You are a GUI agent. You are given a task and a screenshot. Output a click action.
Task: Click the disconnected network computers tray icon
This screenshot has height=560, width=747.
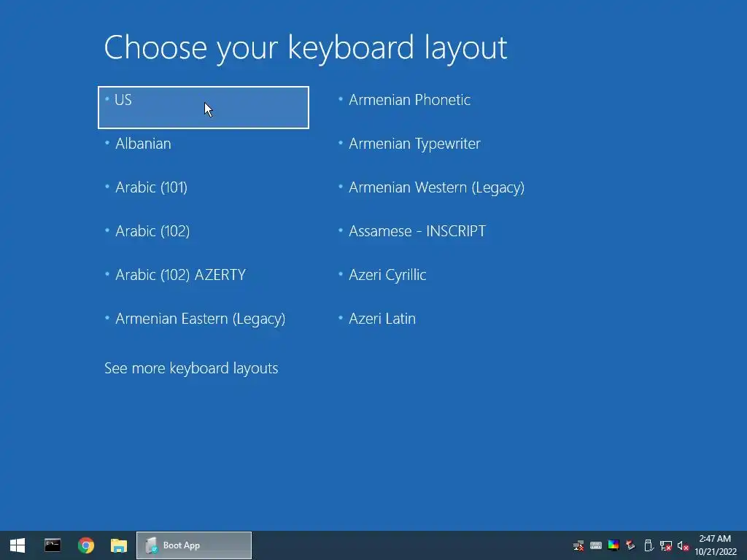click(x=578, y=545)
